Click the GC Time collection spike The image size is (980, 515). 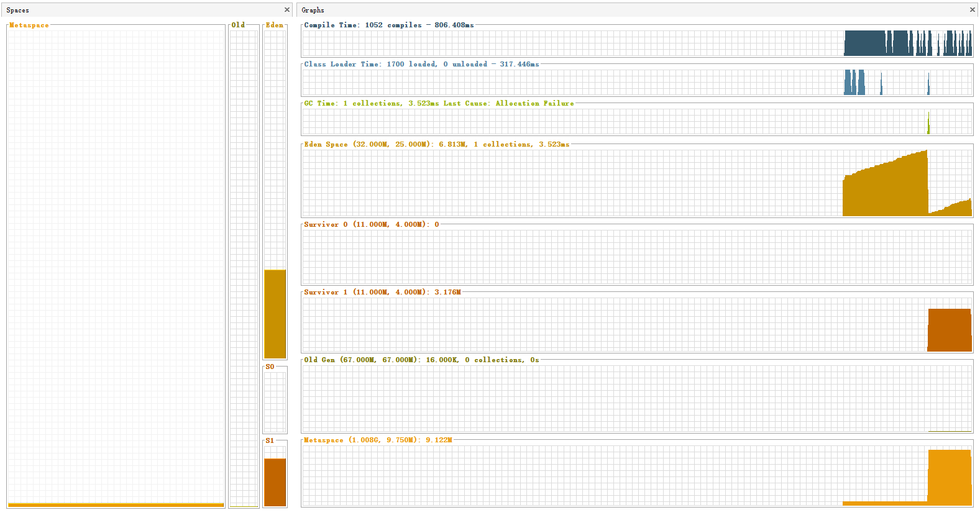click(928, 123)
